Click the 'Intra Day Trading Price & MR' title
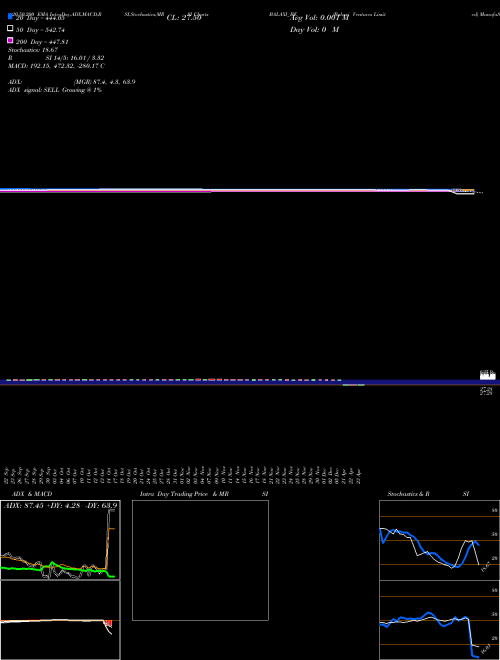This screenshot has width=500, height=660. [x=184, y=494]
